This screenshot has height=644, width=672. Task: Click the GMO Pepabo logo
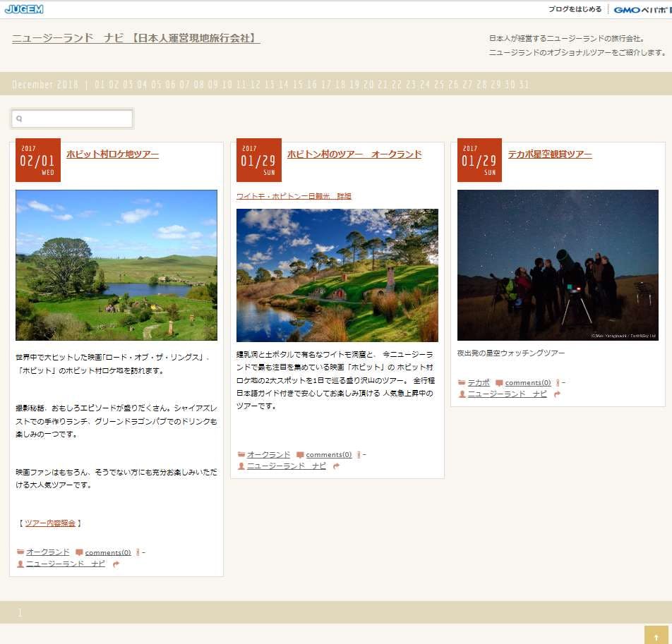coord(641,10)
